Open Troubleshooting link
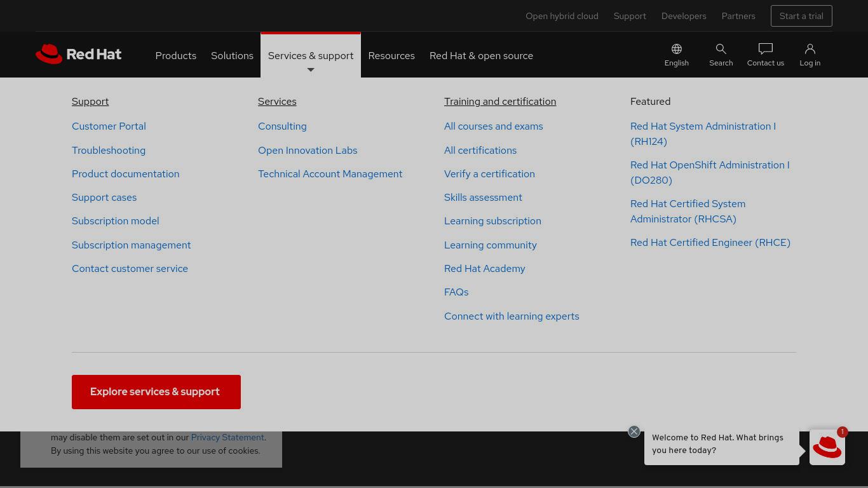 (x=109, y=151)
